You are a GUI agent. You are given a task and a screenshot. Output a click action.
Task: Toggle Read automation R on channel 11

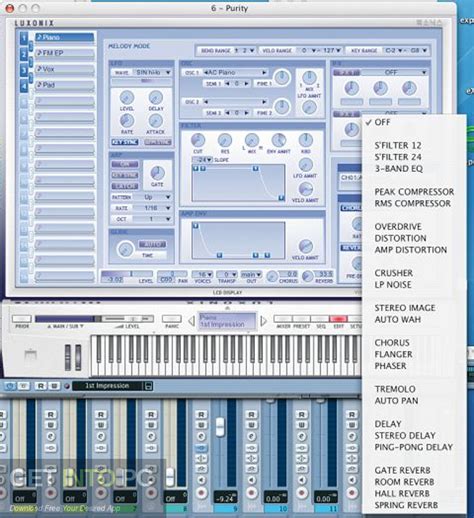coord(301,414)
